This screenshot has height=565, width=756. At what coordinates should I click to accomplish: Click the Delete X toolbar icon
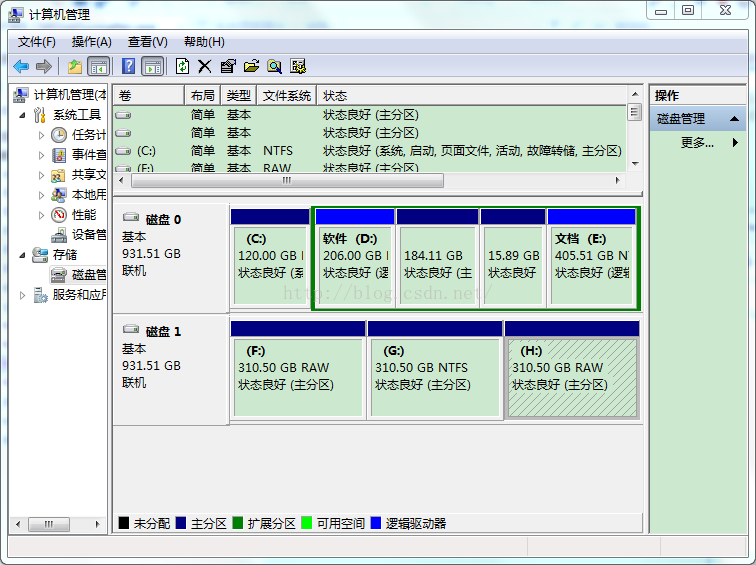point(205,66)
